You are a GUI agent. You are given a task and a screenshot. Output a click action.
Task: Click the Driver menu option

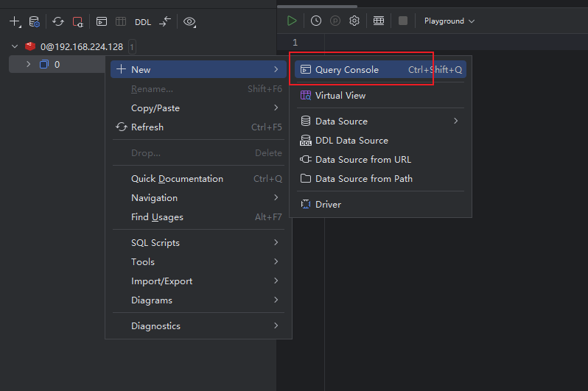click(328, 204)
